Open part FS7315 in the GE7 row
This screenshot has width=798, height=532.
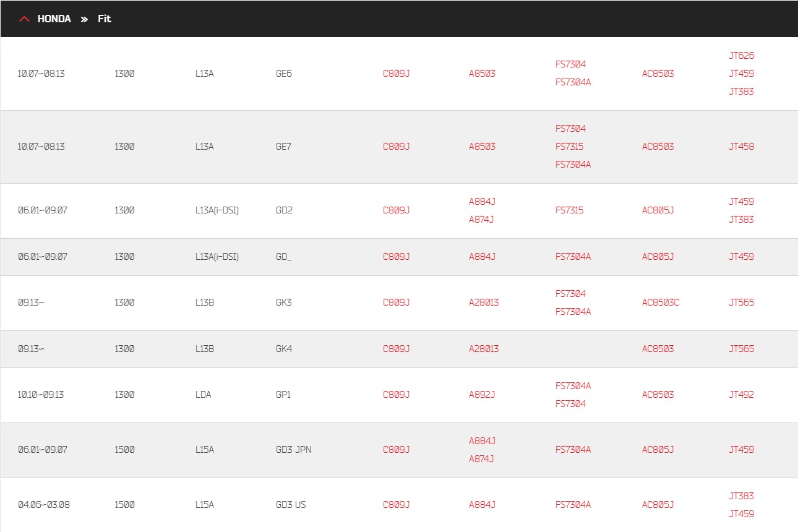[570, 147]
